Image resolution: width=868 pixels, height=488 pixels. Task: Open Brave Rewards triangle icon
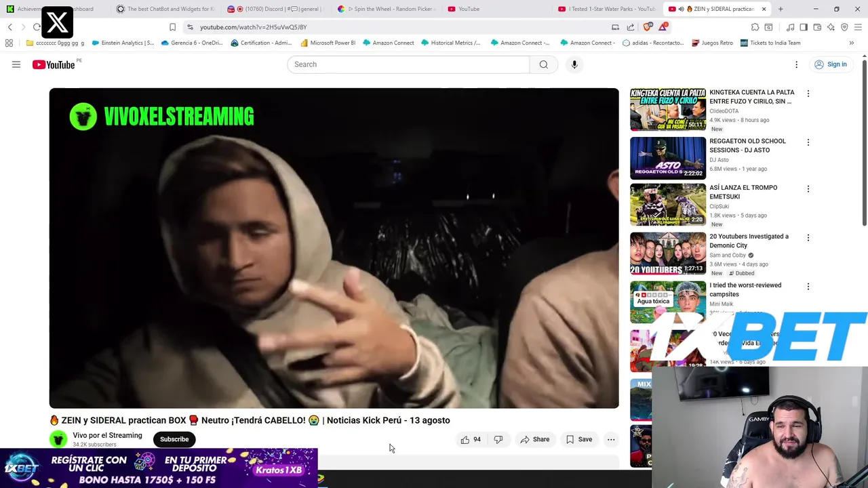pos(663,27)
